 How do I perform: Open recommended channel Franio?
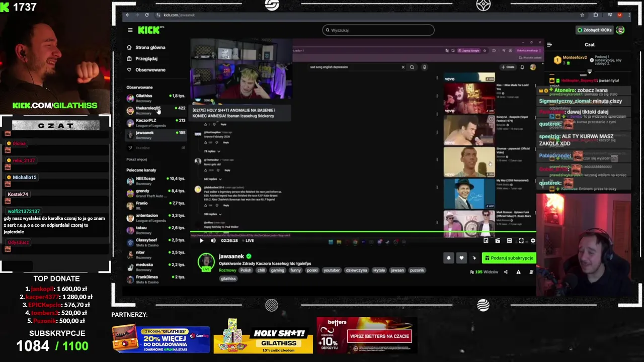(x=155, y=205)
